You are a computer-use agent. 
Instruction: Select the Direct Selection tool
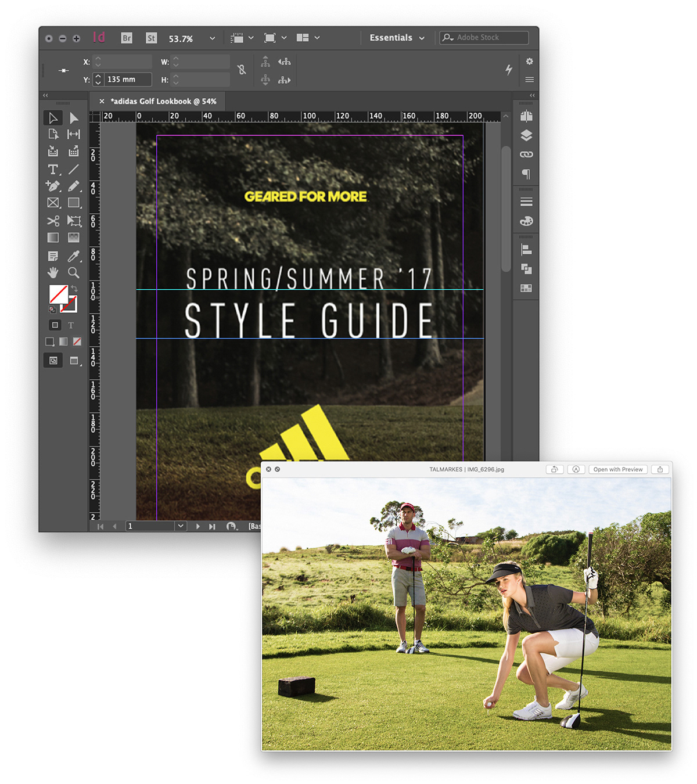tap(74, 118)
